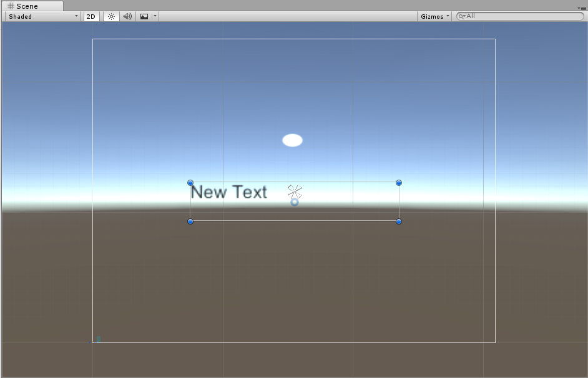Switch to the Scene tab

(x=32, y=6)
